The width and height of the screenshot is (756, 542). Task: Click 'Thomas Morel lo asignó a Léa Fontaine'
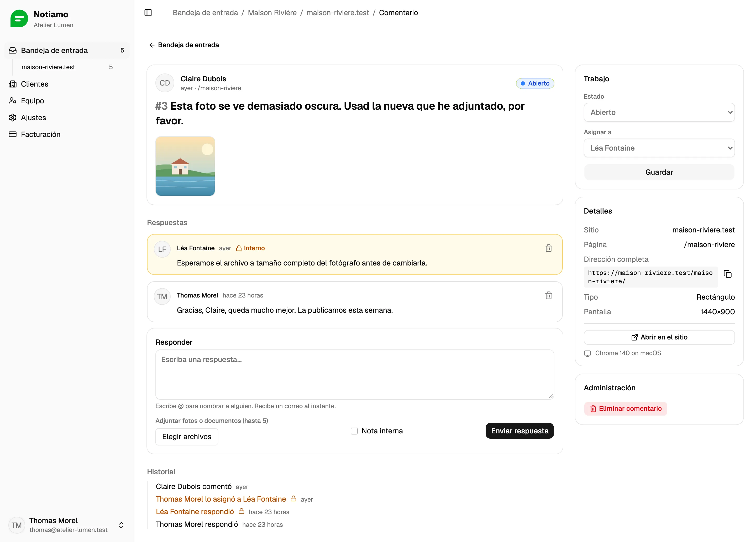221,499
